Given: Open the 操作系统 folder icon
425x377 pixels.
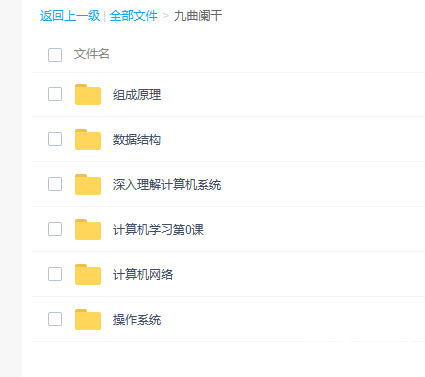Looking at the screenshot, I should (88, 320).
